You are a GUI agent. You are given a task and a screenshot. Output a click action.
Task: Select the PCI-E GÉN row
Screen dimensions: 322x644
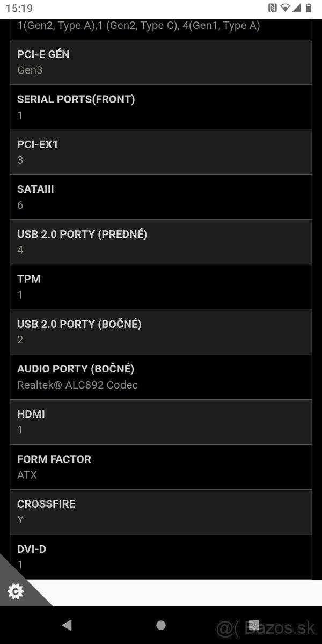click(x=161, y=62)
